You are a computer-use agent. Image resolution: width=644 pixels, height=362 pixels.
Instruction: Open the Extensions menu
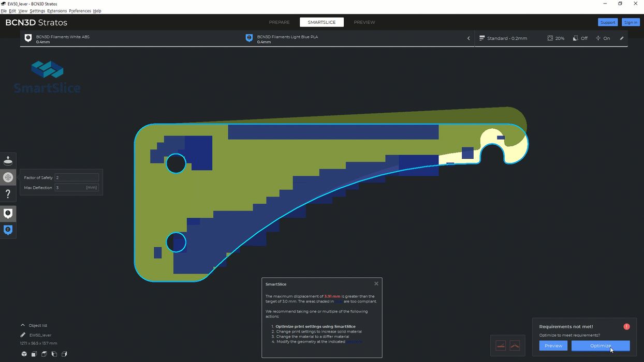coord(56,11)
